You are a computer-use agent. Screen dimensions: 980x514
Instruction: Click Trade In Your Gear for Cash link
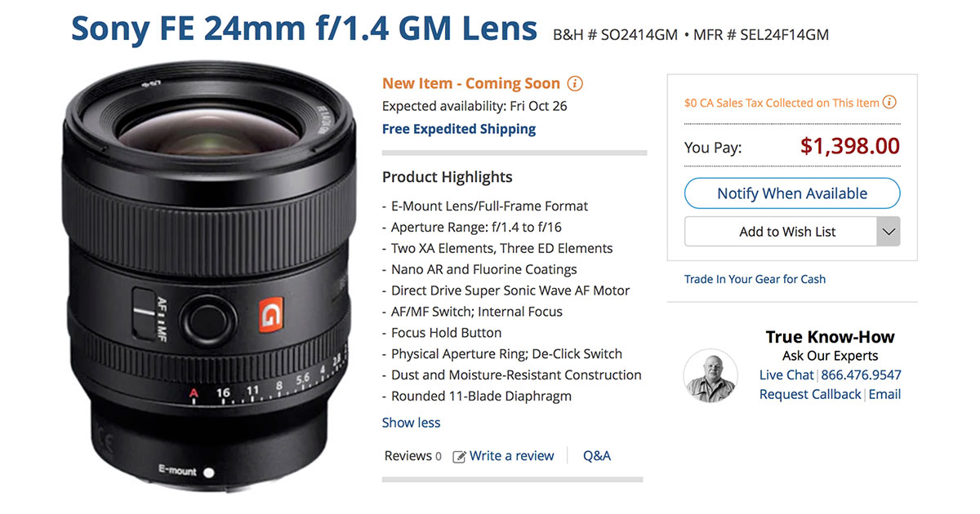(x=755, y=278)
